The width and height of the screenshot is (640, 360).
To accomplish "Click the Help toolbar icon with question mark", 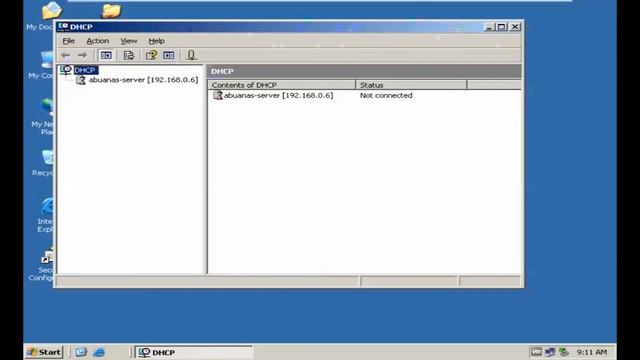I will (151, 55).
